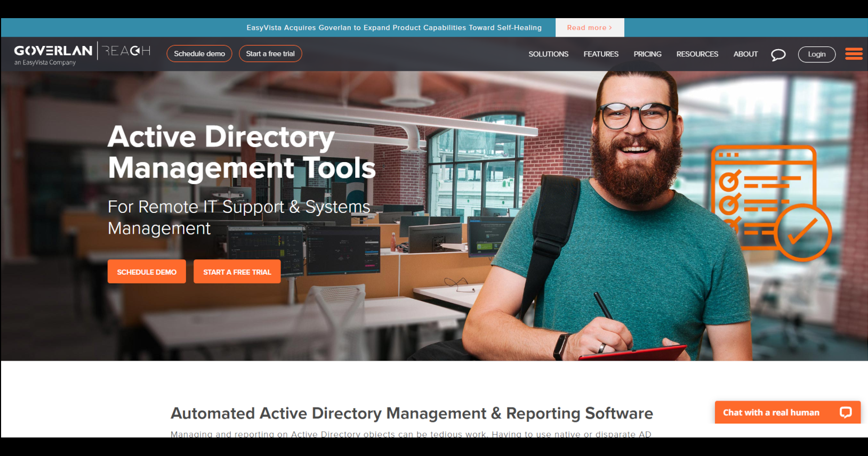Click the chat icon inside the orange chat widget

click(846, 412)
